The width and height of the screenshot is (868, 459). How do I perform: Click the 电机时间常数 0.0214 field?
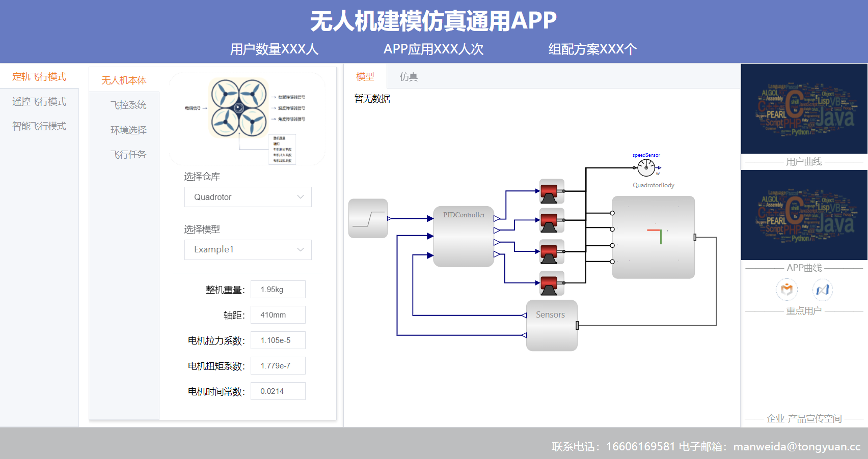coord(278,391)
